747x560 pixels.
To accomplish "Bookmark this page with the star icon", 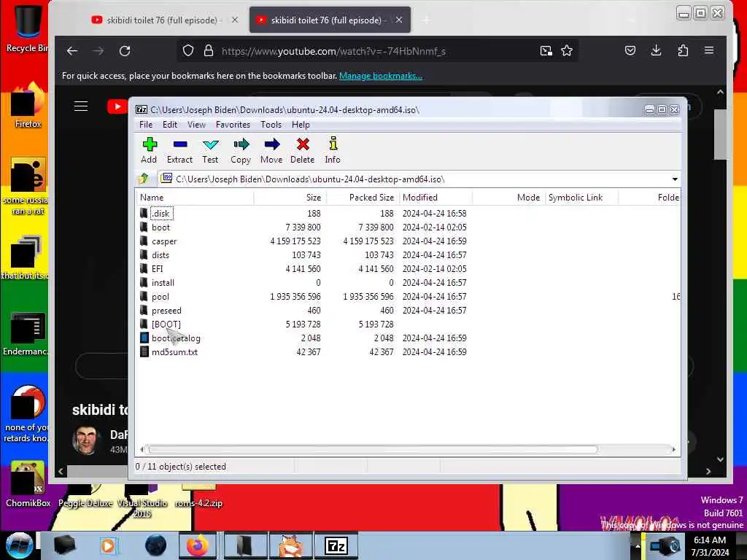I will tap(566, 50).
